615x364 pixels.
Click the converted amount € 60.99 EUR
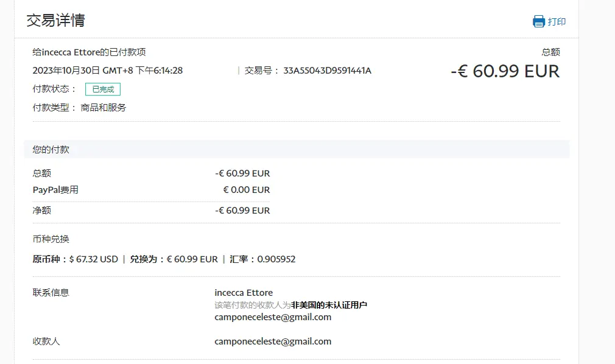point(192,259)
